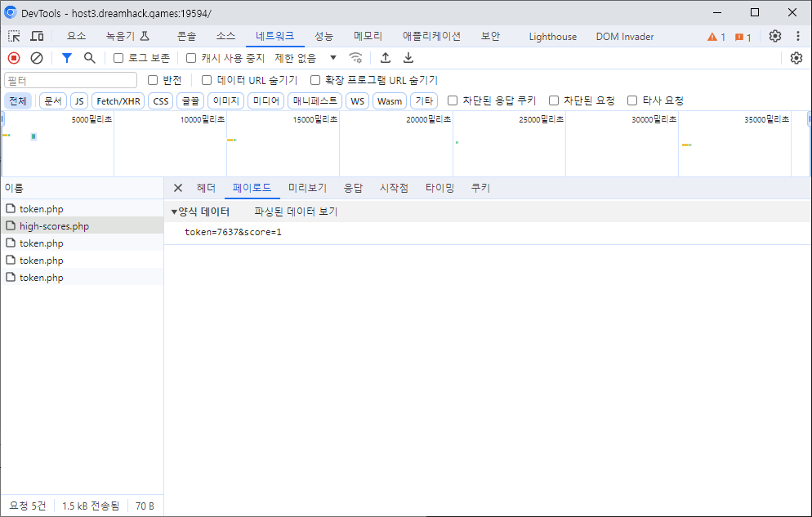812x517 pixels.
Task: Click the export HAR download icon
Action: pyautogui.click(x=408, y=58)
